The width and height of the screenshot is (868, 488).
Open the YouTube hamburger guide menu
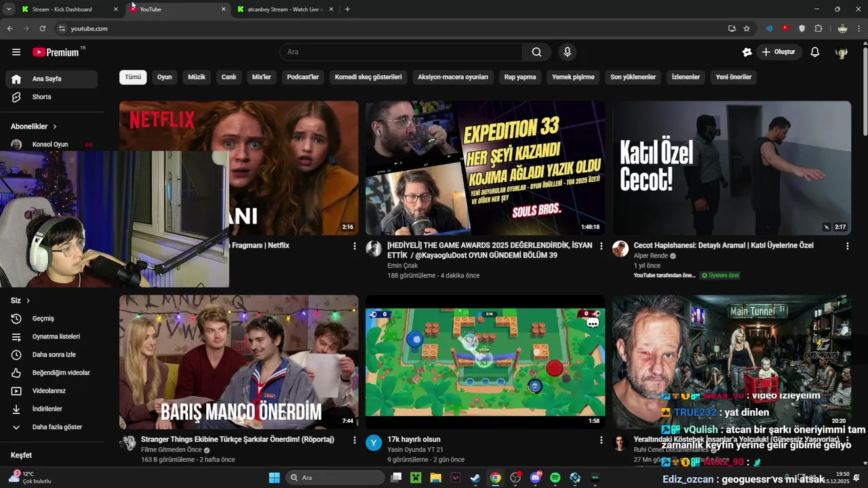tap(16, 52)
